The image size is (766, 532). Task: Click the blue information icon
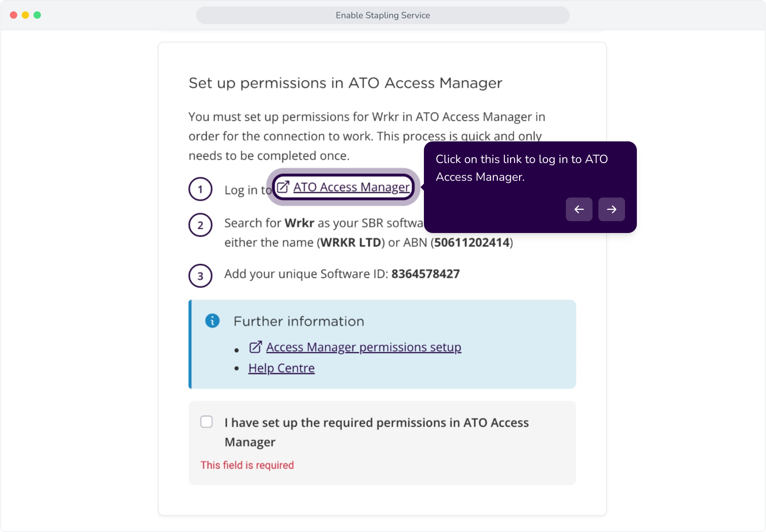pos(212,321)
